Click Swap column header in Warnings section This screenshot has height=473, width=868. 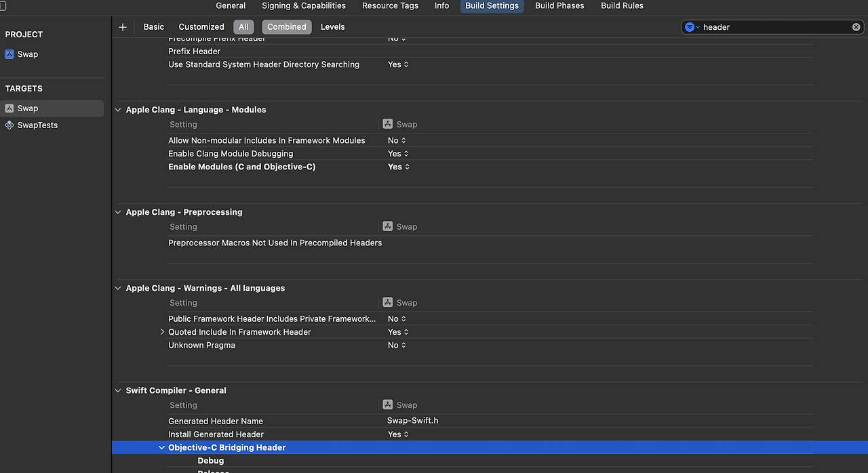click(400, 303)
